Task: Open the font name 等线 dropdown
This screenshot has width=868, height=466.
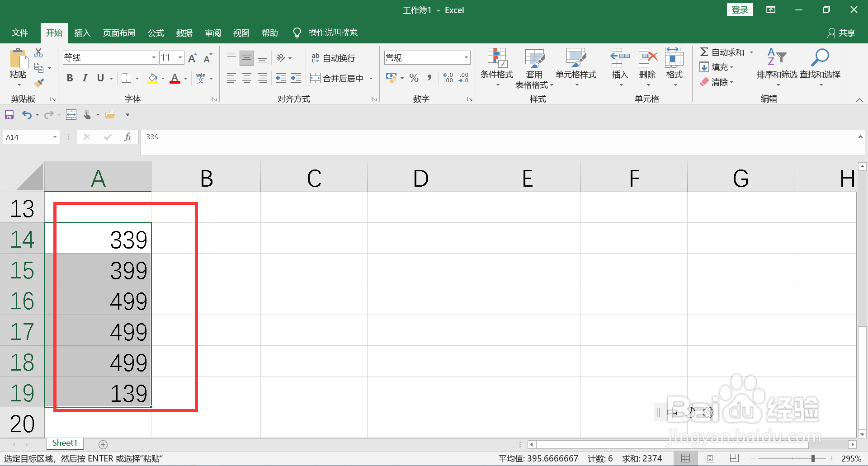Action: pos(154,57)
